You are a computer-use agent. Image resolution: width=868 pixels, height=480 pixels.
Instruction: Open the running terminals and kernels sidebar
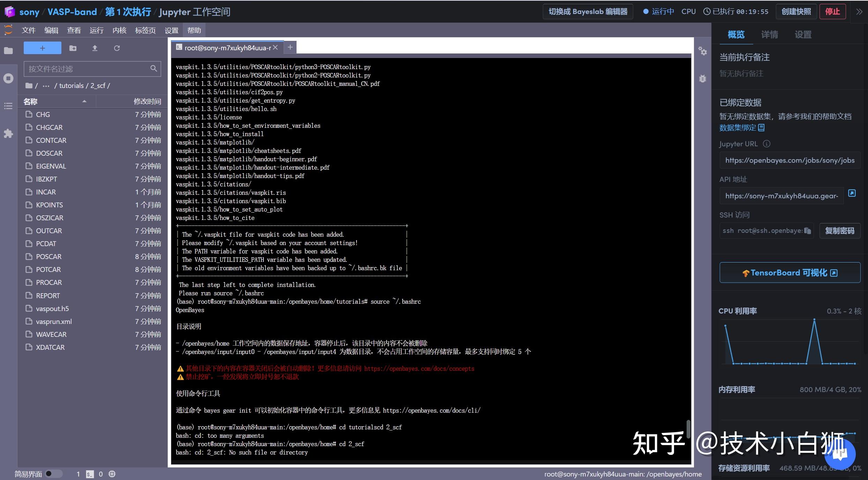pyautogui.click(x=8, y=78)
